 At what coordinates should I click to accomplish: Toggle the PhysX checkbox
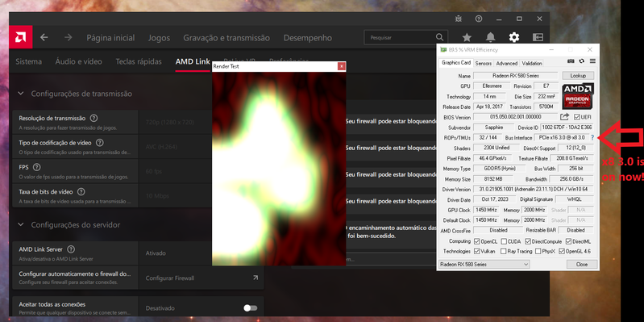pos(538,251)
